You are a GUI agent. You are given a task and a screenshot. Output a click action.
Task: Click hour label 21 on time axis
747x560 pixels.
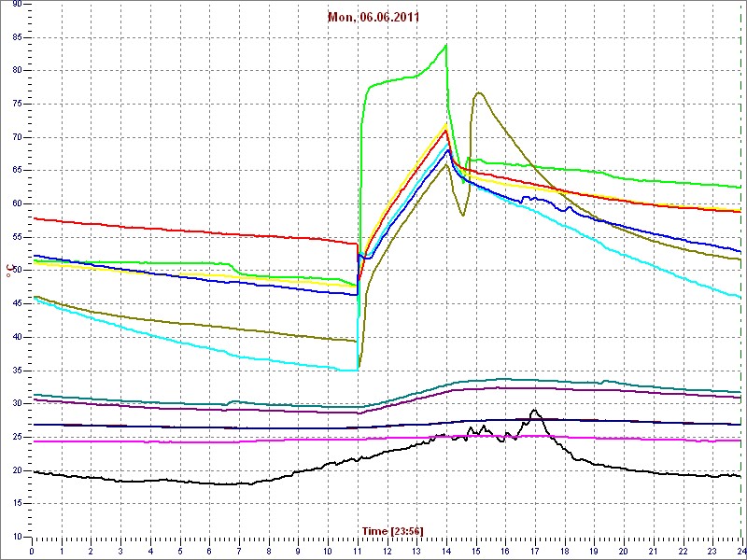point(654,550)
